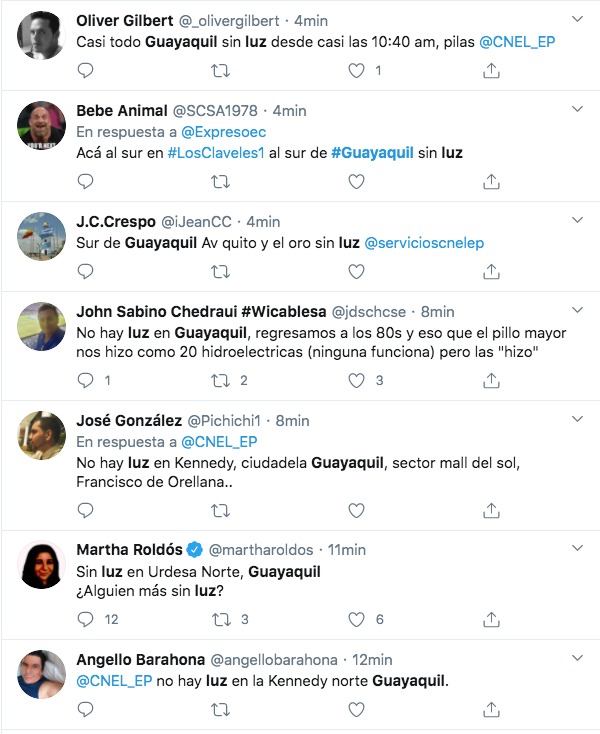This screenshot has height=734, width=600.
Task: Share Angello Barahona's tweet
Action: [491, 710]
